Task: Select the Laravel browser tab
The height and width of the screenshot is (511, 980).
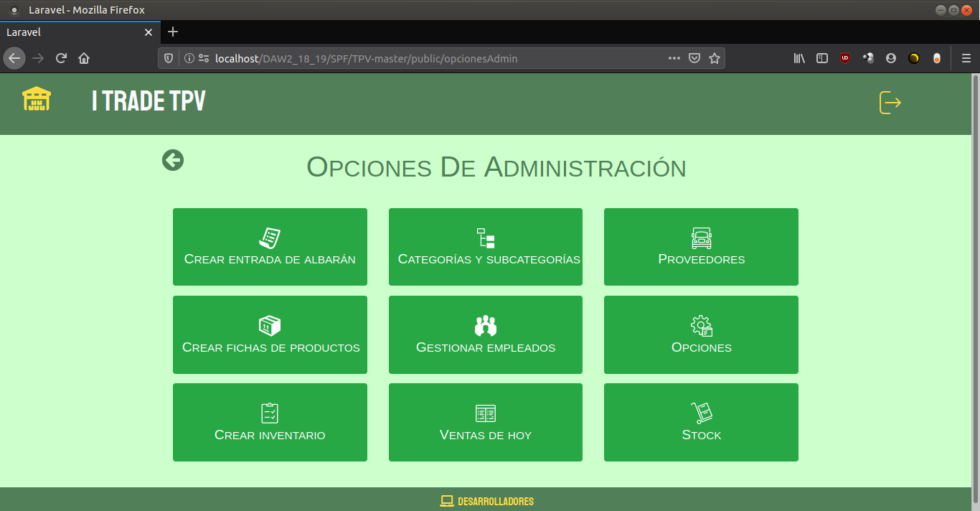Action: [72, 32]
